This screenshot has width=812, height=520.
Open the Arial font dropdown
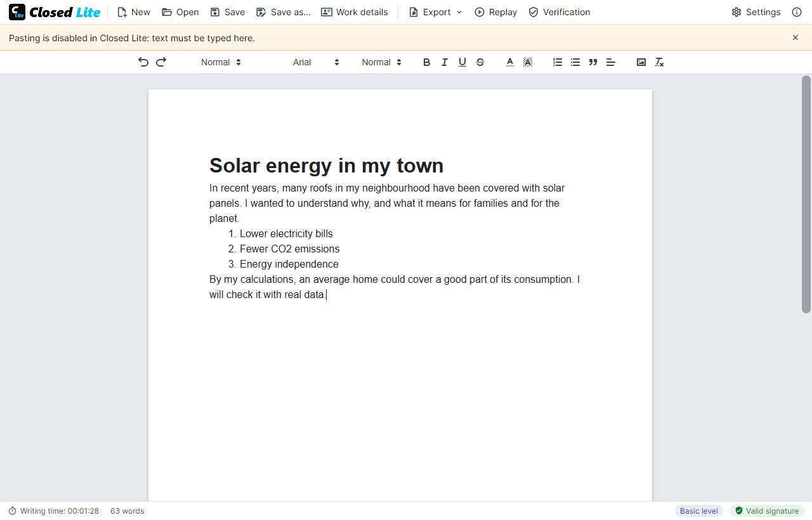click(x=316, y=62)
